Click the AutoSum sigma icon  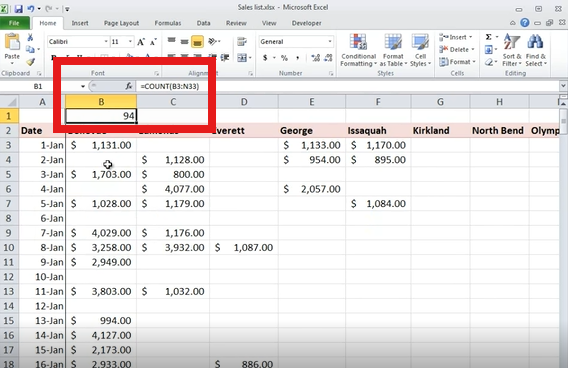[x=489, y=37]
